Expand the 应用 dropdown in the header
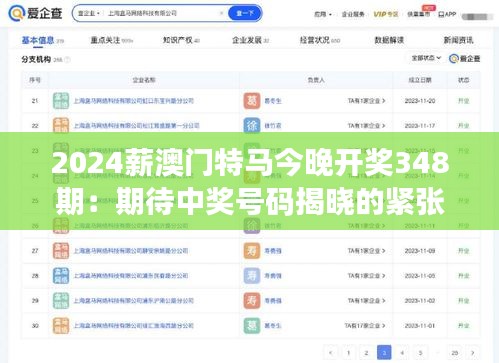Viewport: 499px width, 363px height. (x=323, y=14)
